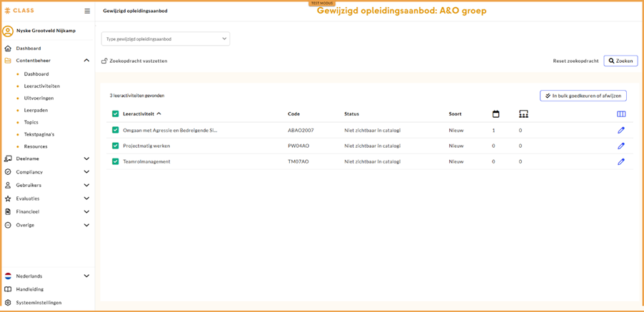The width and height of the screenshot is (644, 312).
Task: Click pencil icon for Teamrolmanagement row
Action: tap(620, 162)
